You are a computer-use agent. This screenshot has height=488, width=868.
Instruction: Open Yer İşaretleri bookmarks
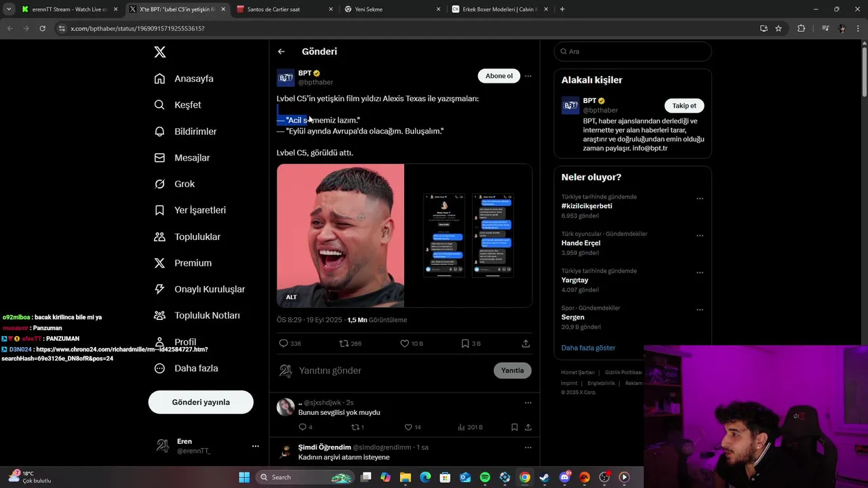pos(190,210)
